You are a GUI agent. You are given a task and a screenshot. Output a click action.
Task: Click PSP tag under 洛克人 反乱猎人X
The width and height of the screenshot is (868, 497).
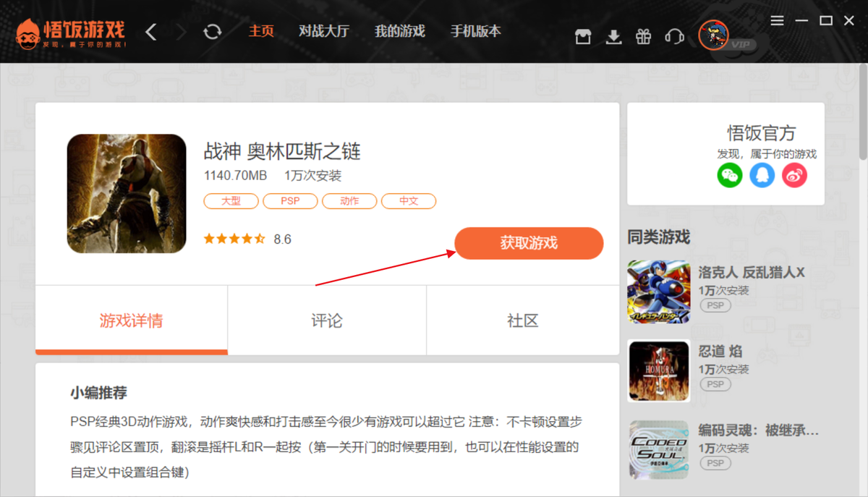(x=715, y=305)
